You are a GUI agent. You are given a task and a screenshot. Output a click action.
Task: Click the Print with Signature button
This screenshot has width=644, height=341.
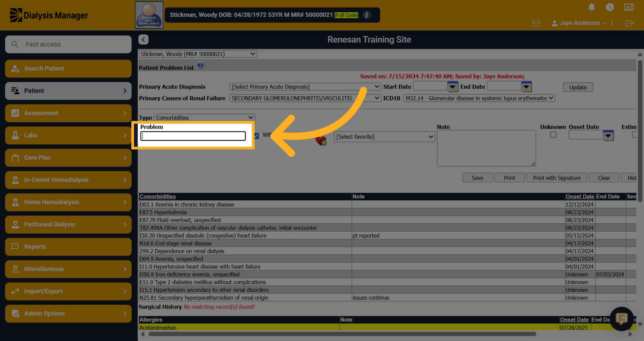(x=557, y=178)
